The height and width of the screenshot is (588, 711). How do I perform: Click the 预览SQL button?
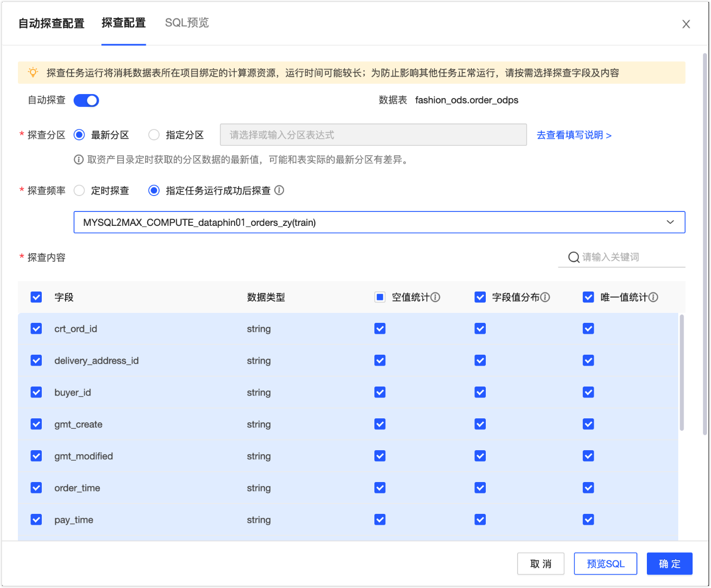[605, 564]
